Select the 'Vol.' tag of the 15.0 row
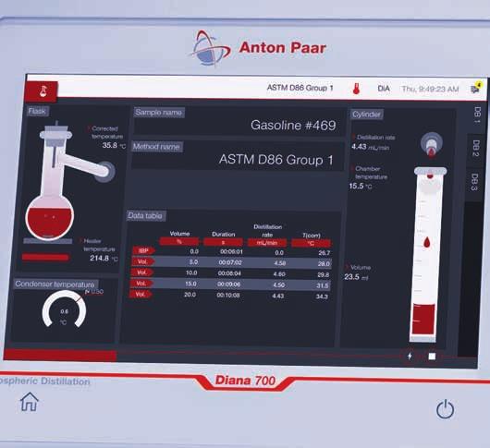The width and height of the screenshot is (490, 448). (141, 284)
